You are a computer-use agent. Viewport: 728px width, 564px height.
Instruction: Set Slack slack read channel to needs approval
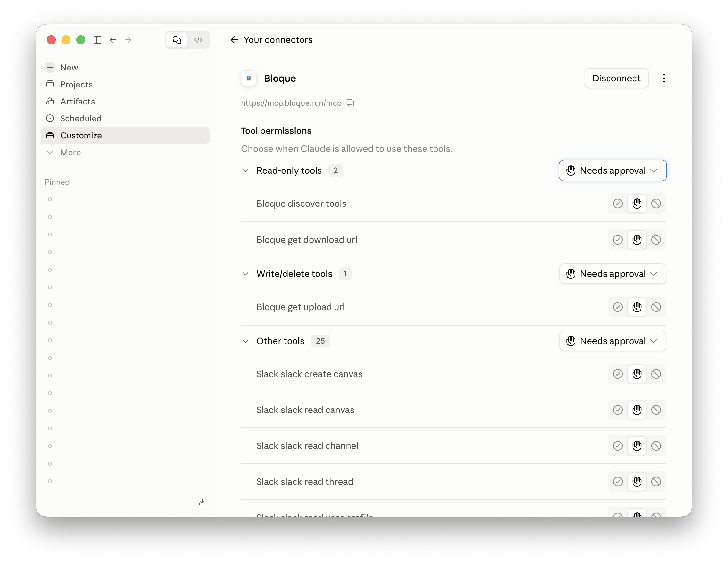(637, 446)
